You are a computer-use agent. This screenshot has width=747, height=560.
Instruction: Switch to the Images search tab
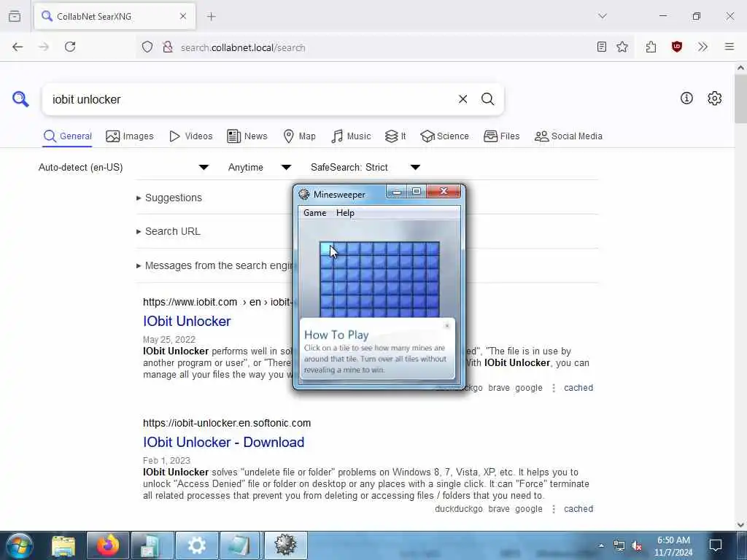click(x=130, y=136)
